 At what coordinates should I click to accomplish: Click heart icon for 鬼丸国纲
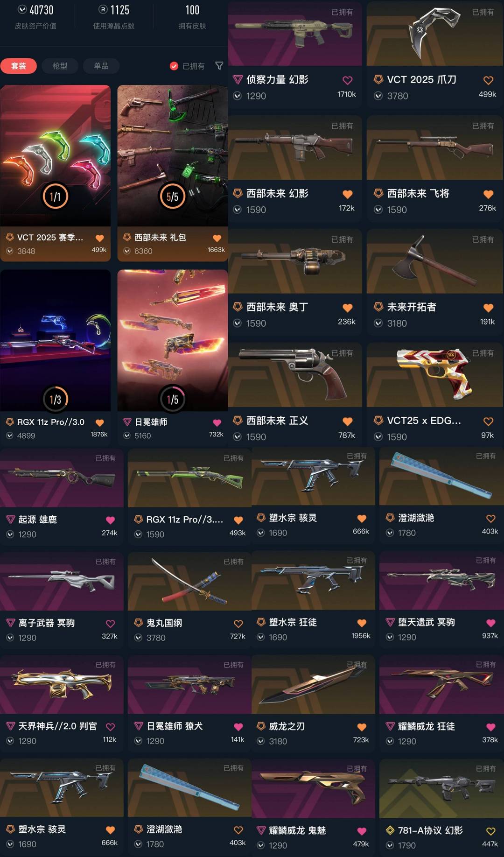coord(238,624)
